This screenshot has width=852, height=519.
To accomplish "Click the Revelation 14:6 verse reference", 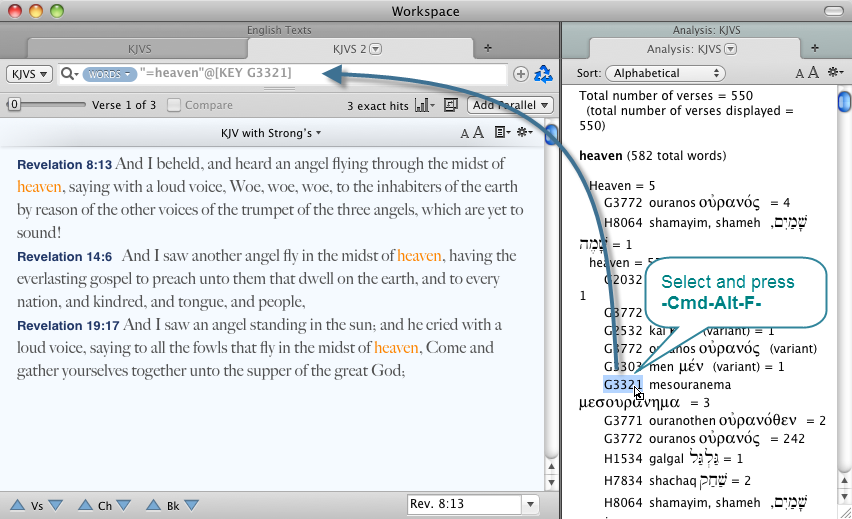I will coord(64,257).
